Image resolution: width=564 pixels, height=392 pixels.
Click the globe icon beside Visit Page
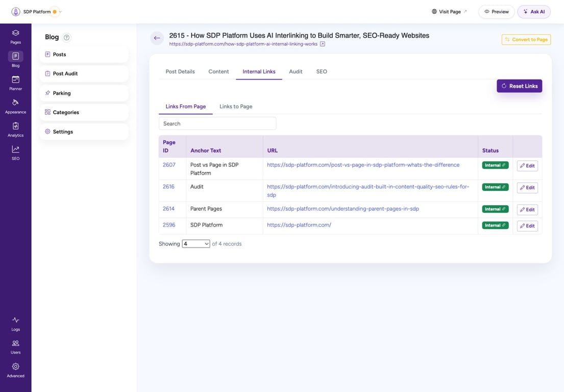(x=434, y=12)
